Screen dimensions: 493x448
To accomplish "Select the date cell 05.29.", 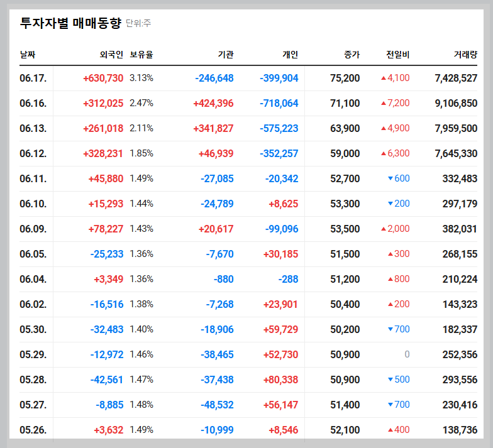I will coord(33,354).
